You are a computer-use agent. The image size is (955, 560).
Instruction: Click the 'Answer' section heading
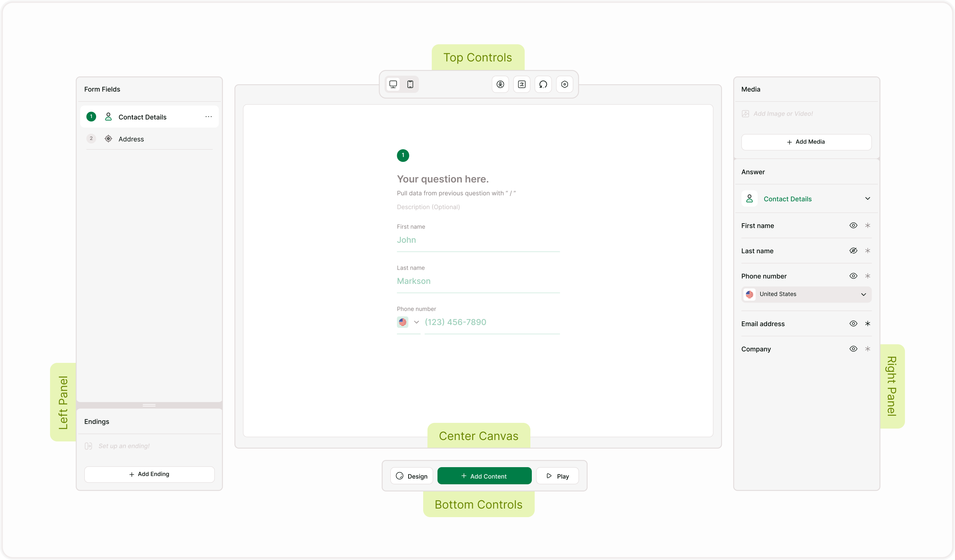753,172
